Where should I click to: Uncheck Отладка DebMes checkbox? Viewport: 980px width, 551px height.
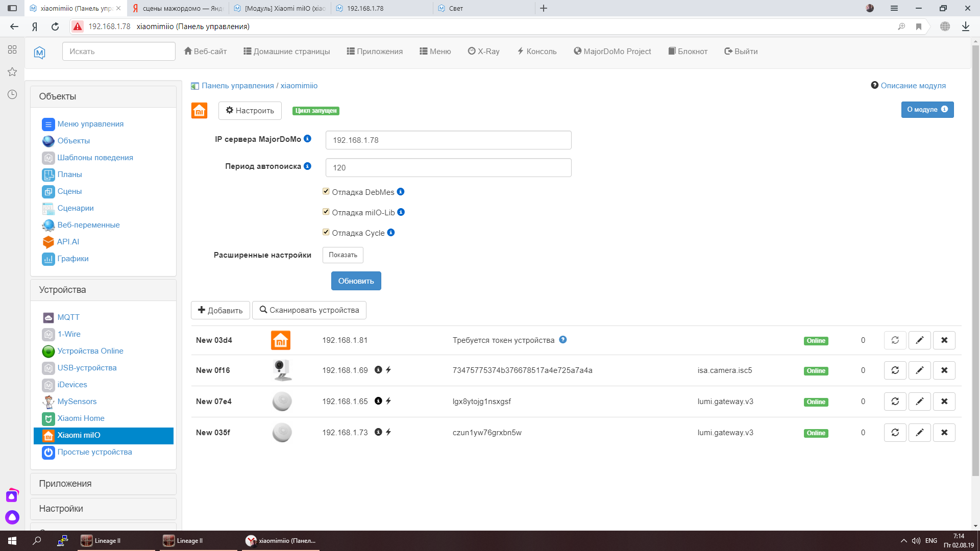326,191
